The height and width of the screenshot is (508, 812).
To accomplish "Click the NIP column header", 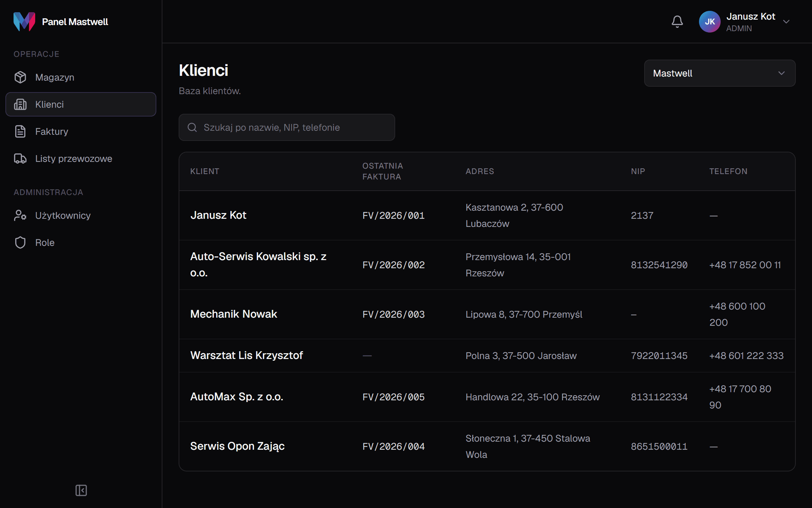I will click(638, 171).
